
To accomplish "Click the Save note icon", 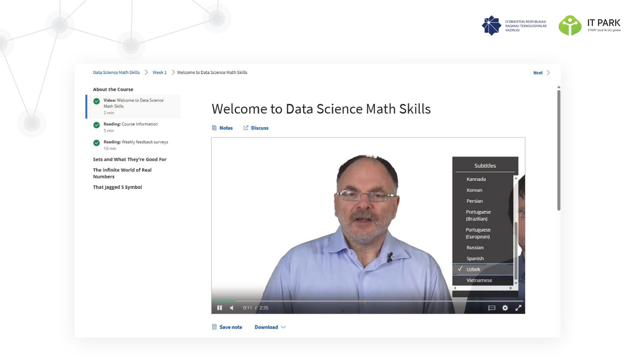I will [214, 327].
